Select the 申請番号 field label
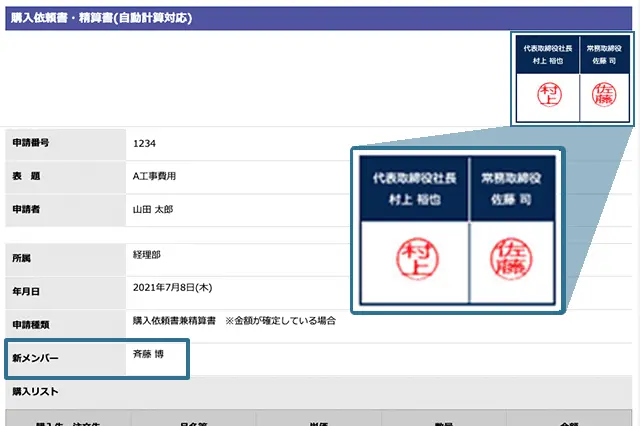Screen dimensions: 640x426 click(30, 143)
